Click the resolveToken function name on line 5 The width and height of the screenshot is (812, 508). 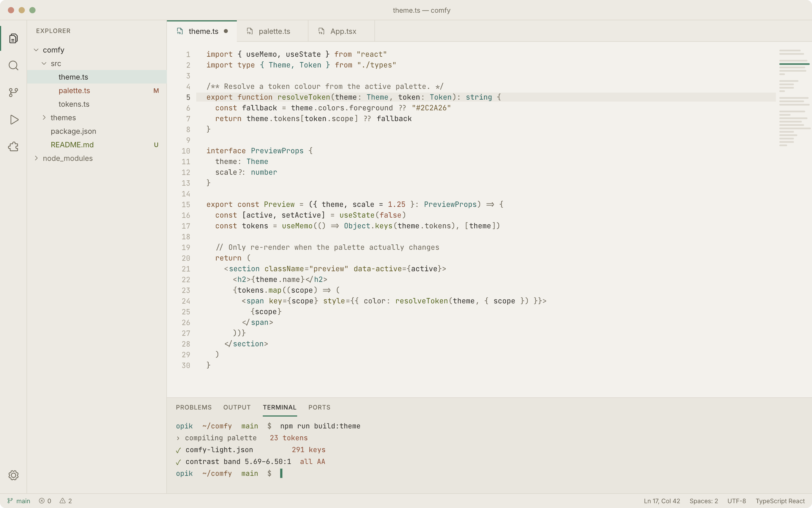[x=304, y=97]
